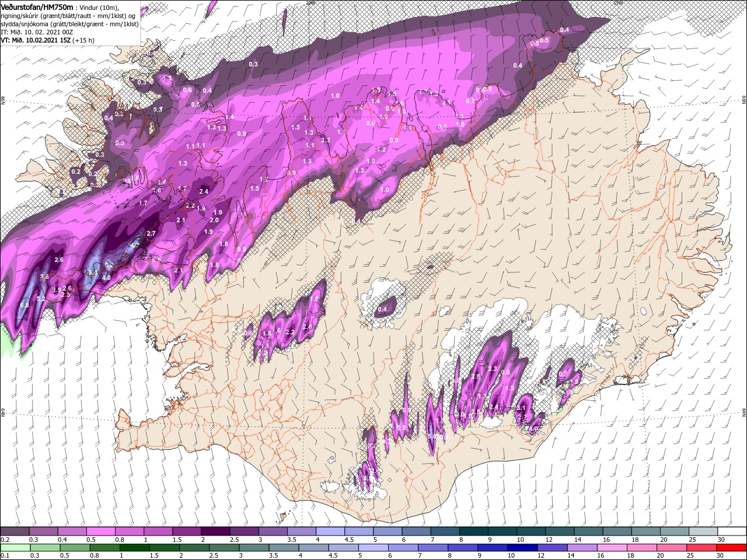Click the white 30 swatch in upper legend bar
This screenshot has width=747, height=560.
(731, 531)
